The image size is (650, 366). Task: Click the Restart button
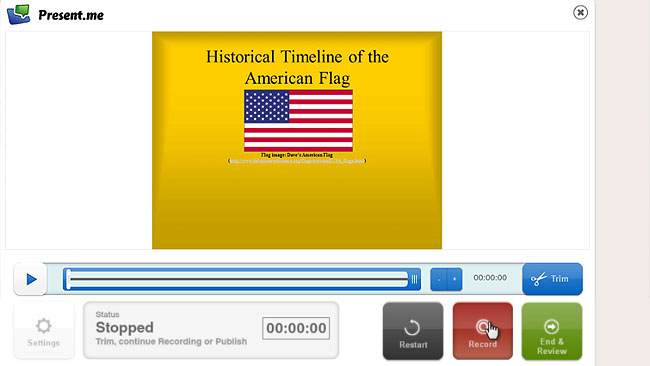click(413, 331)
